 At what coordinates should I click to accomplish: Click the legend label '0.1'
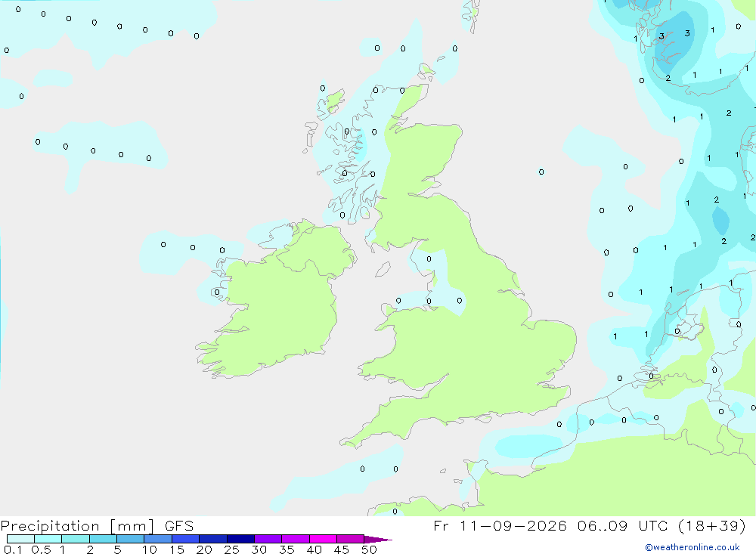pos(13,549)
